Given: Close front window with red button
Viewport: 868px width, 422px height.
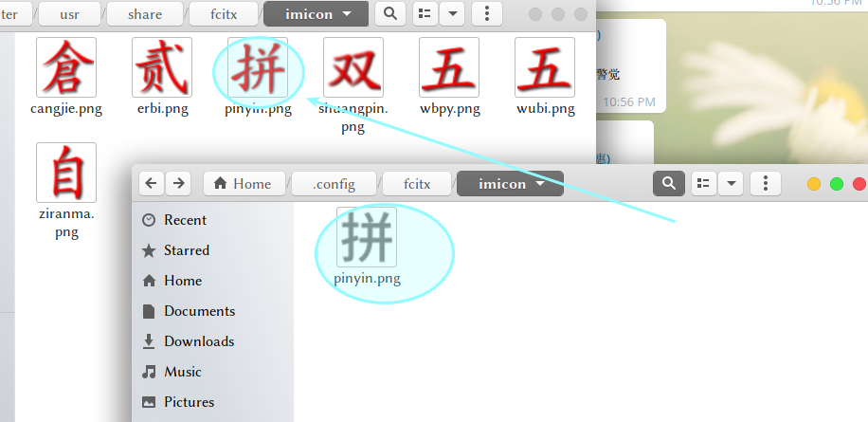Looking at the screenshot, I should [859, 184].
